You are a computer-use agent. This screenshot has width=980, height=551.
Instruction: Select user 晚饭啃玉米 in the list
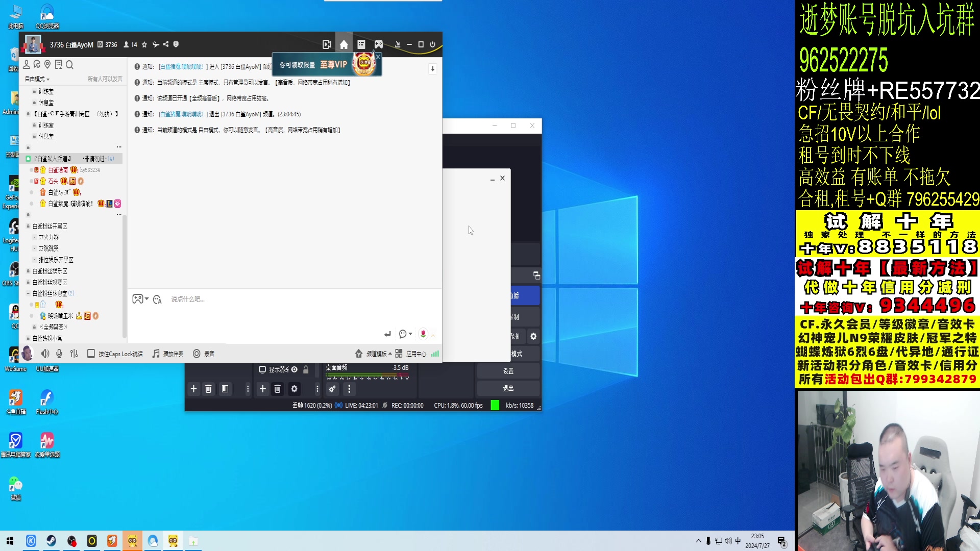coord(60,316)
